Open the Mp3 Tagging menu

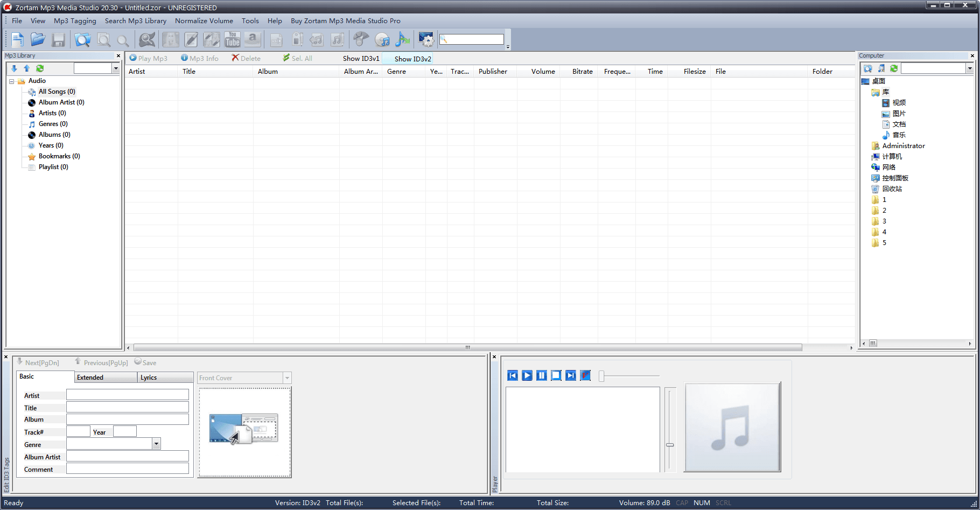[74, 20]
